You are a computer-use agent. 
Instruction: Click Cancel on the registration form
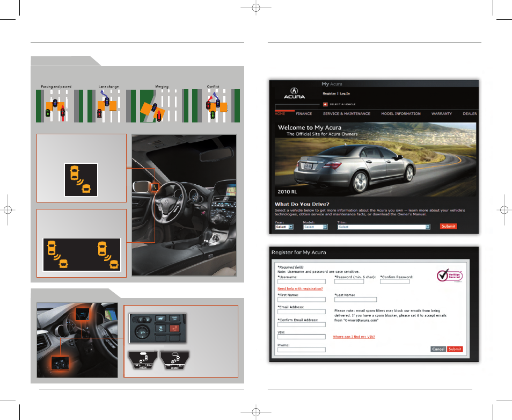click(x=438, y=349)
